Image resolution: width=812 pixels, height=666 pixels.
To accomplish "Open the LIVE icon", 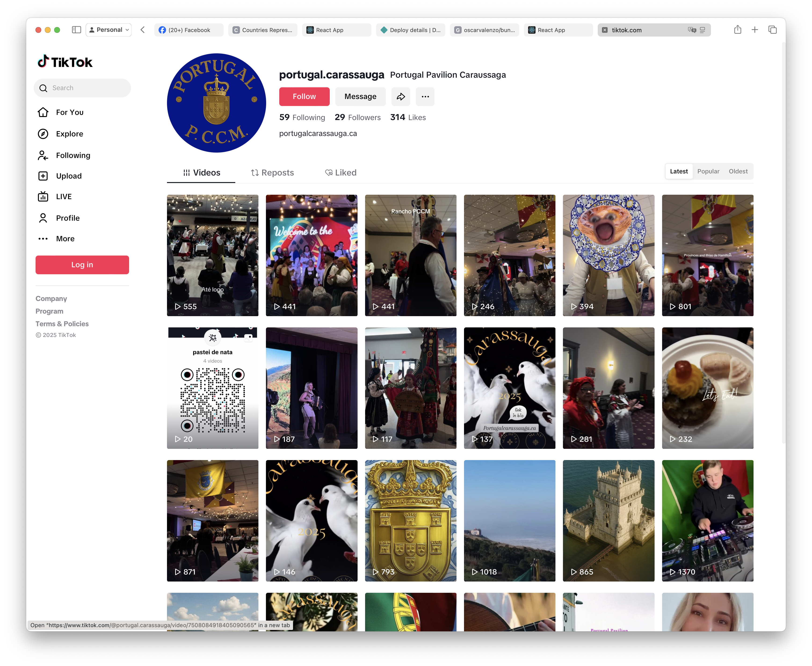I will (x=43, y=196).
